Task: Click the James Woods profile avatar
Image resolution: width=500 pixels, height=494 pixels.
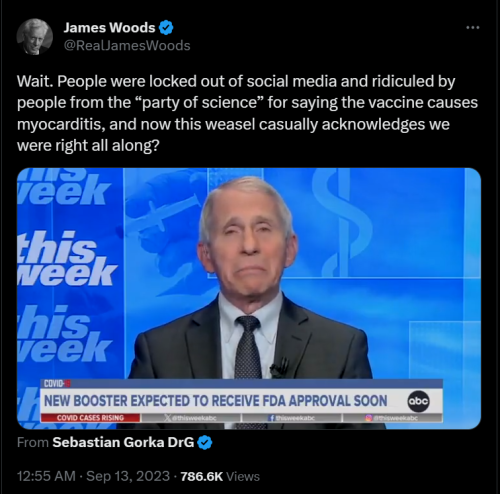Action: pyautogui.click(x=35, y=36)
